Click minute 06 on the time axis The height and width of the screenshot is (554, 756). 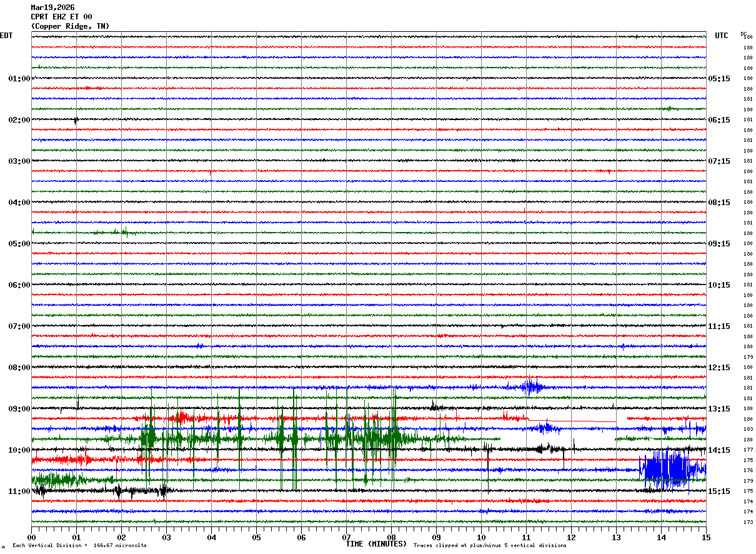(x=301, y=537)
